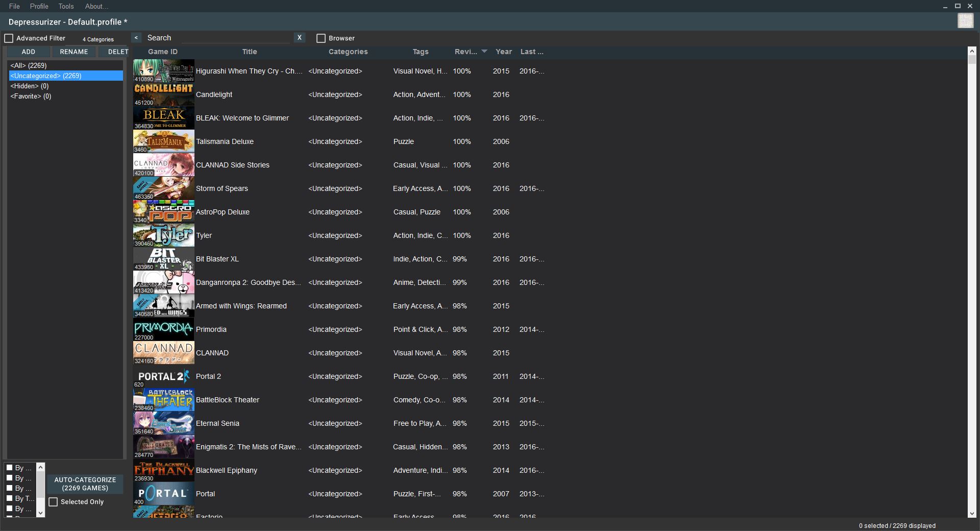980x531 pixels.
Task: Select the Storm of Spears banner
Action: pyautogui.click(x=163, y=188)
